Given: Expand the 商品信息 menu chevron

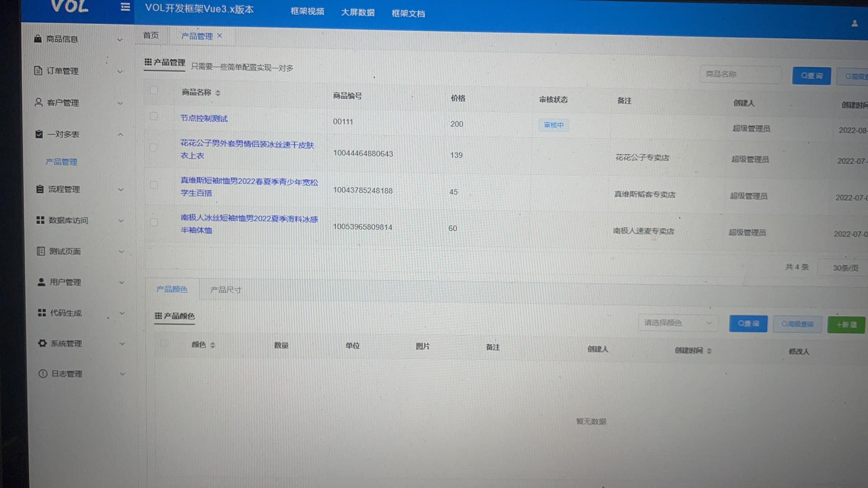Looking at the screenshot, I should 120,40.
